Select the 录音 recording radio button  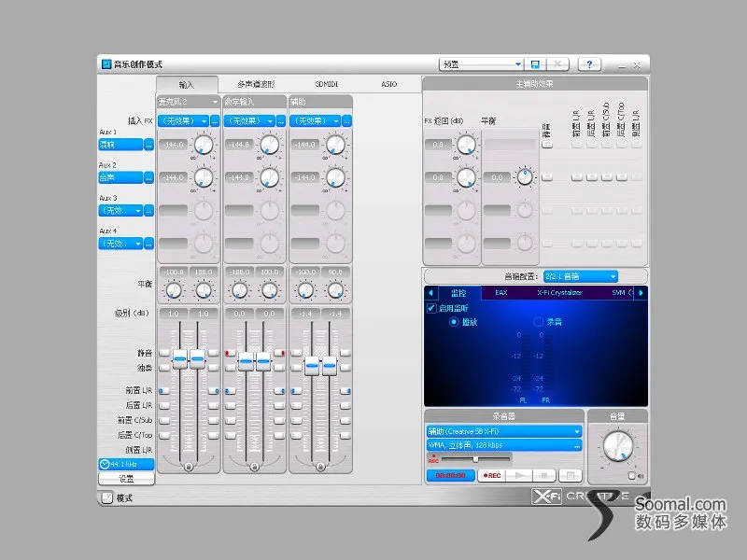click(x=539, y=322)
